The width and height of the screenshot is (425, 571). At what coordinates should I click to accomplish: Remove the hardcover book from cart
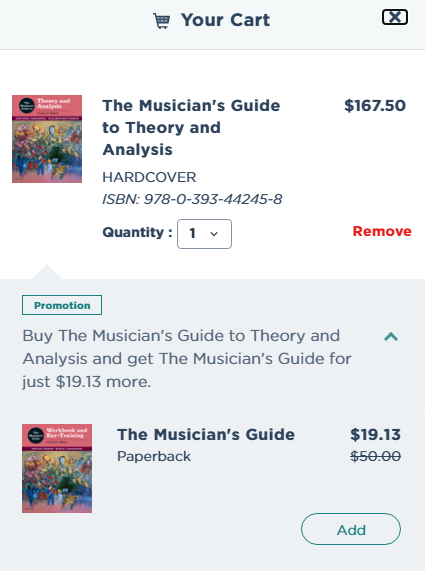click(382, 231)
